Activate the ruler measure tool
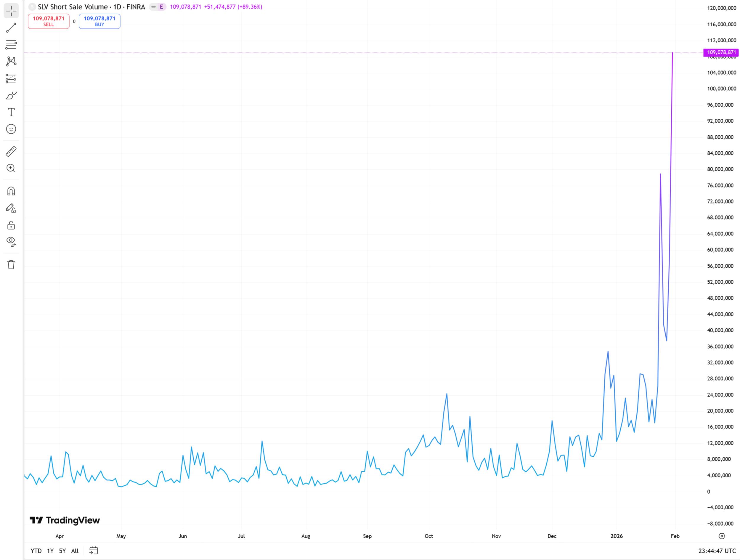Screen dimensions: 740x560 click(11, 152)
